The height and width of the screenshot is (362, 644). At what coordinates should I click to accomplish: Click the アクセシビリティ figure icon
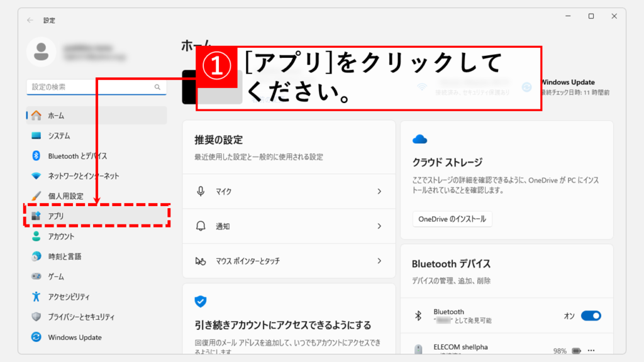[x=36, y=297]
